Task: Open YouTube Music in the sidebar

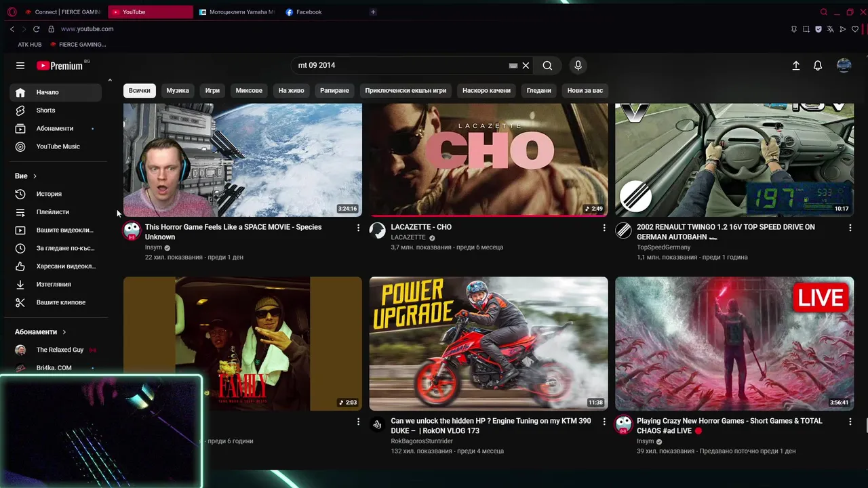Action: (x=56, y=146)
